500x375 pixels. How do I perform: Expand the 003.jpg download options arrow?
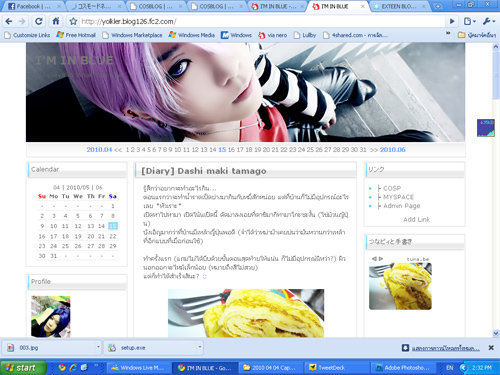(98, 347)
